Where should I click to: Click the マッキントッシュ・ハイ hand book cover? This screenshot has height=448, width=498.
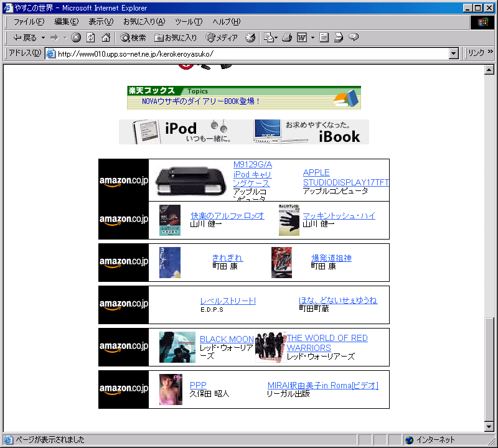(x=289, y=220)
